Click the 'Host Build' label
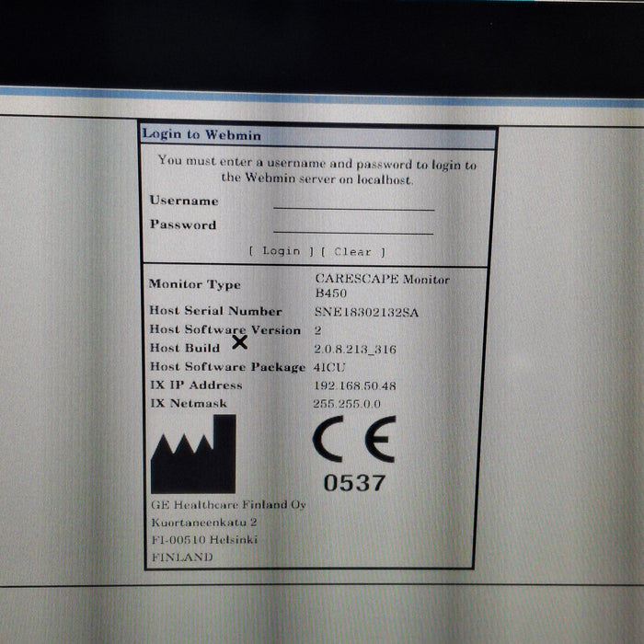Viewport: 644px width, 644px height. 185,348
